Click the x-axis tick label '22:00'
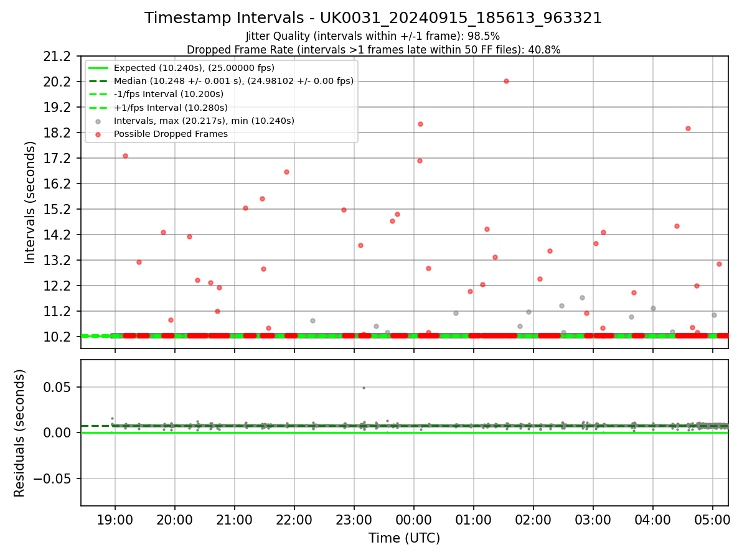Image resolution: width=747 pixels, height=560 pixels. click(x=294, y=520)
